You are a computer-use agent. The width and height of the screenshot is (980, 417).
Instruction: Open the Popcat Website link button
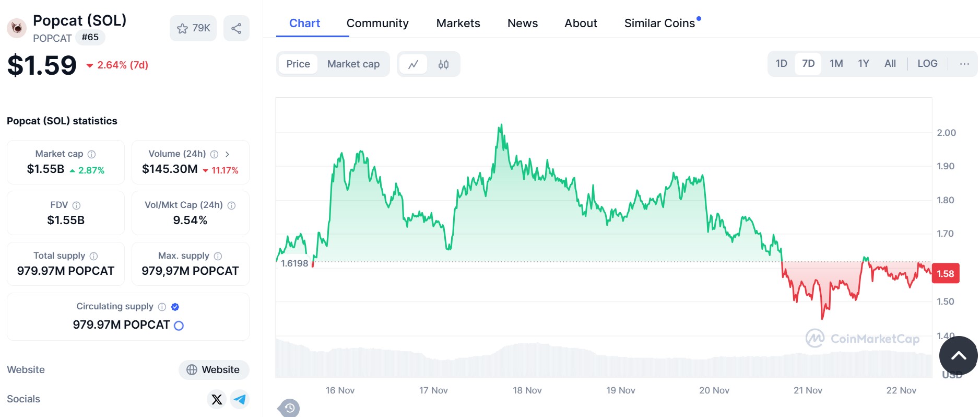tap(214, 370)
